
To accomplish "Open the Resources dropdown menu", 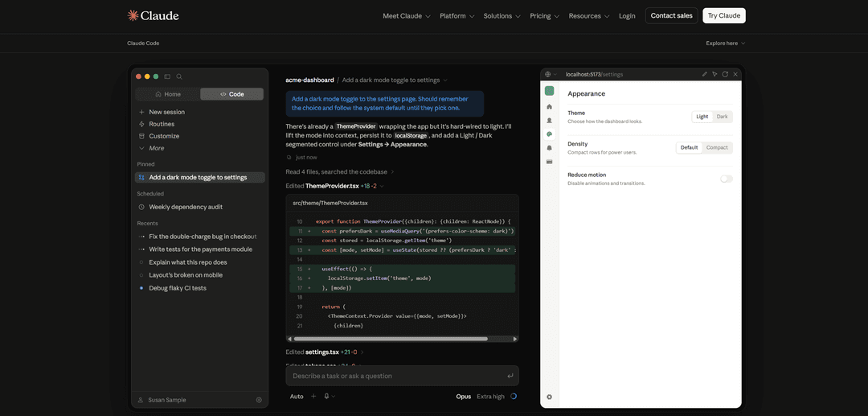I will tap(589, 16).
